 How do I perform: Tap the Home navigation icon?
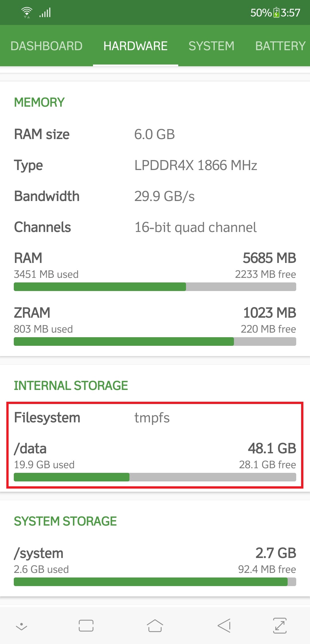tap(155, 625)
